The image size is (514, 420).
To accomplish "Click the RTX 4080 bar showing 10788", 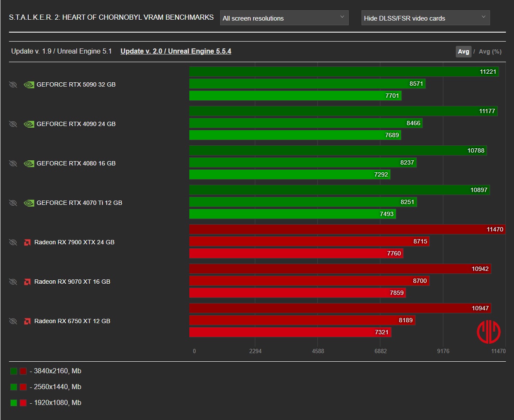I will 338,150.
